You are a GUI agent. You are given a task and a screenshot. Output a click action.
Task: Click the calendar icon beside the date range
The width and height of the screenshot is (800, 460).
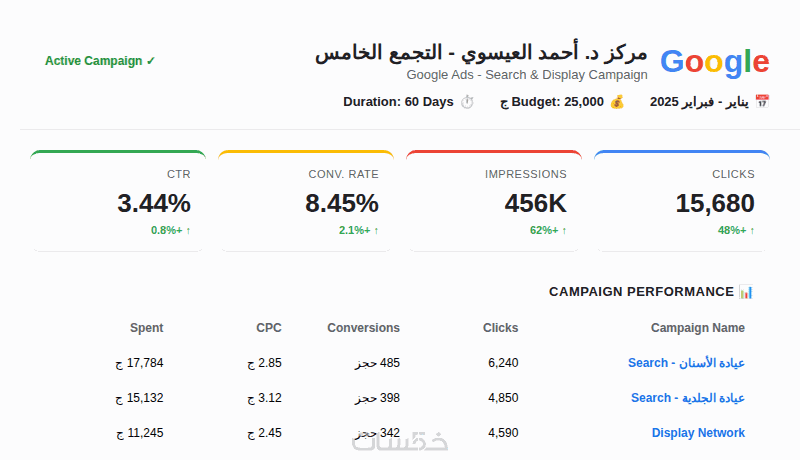click(762, 102)
